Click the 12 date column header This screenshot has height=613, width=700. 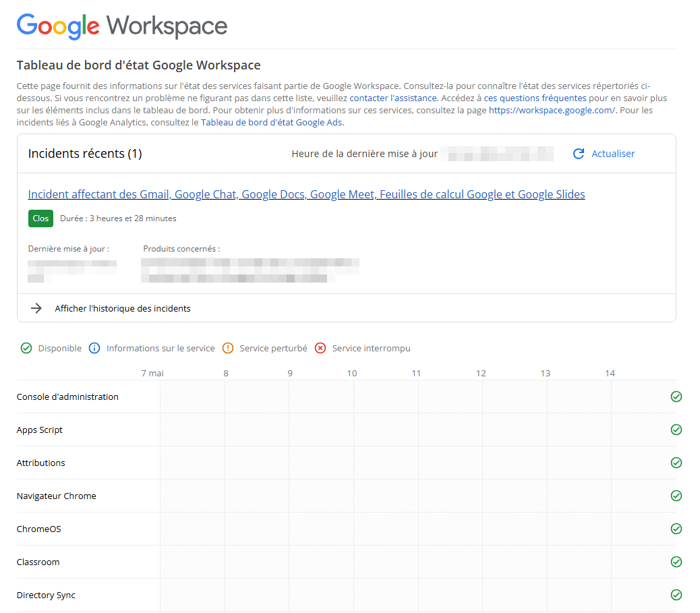tap(481, 373)
